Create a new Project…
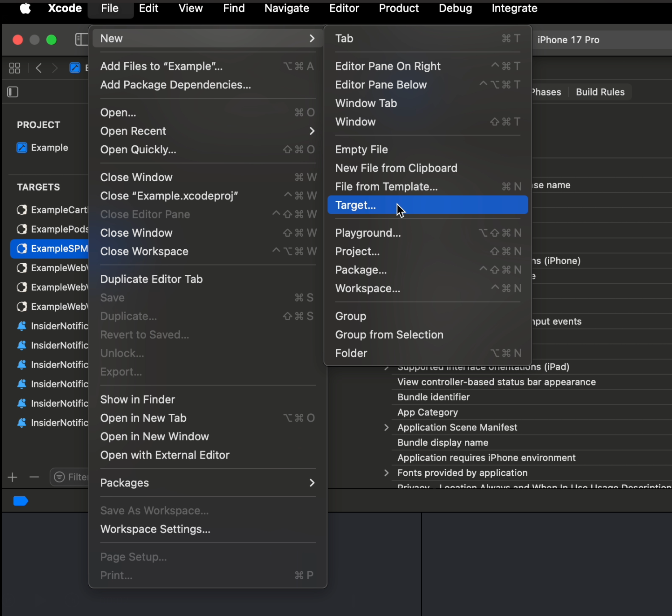This screenshot has height=616, width=672. [428, 252]
